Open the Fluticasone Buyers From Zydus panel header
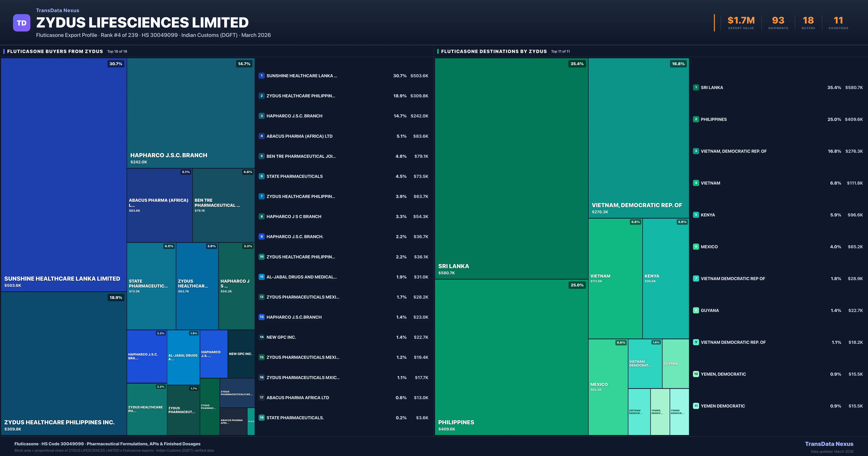 click(55, 51)
